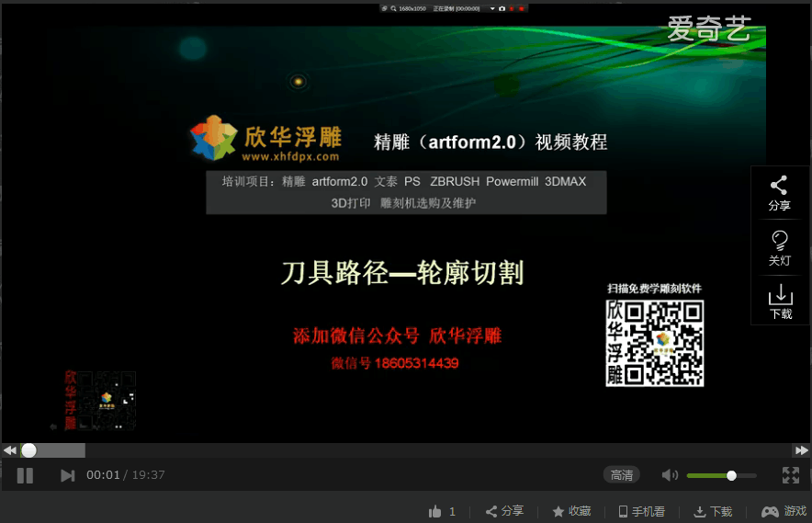
Task: Click the 精雕（artform2.0）视频教程 heading
Action: pos(491,142)
